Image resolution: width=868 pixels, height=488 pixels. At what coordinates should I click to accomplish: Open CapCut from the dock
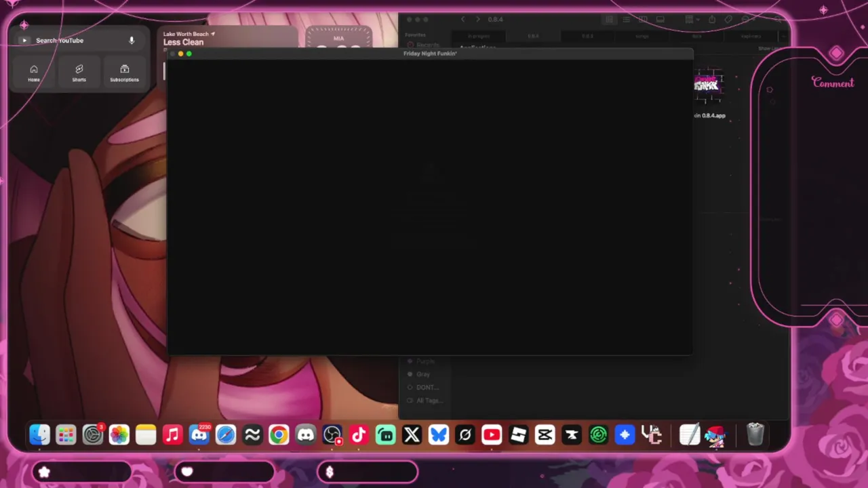545,434
